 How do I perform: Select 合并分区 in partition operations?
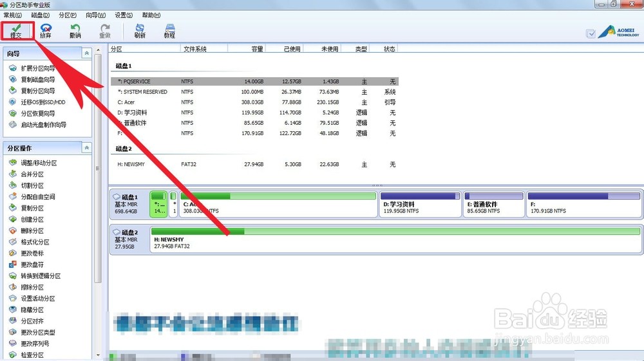pyautogui.click(x=32, y=174)
